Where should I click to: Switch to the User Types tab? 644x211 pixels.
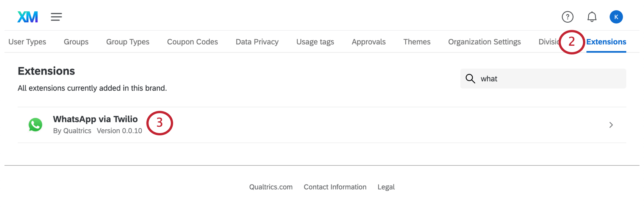[27, 42]
